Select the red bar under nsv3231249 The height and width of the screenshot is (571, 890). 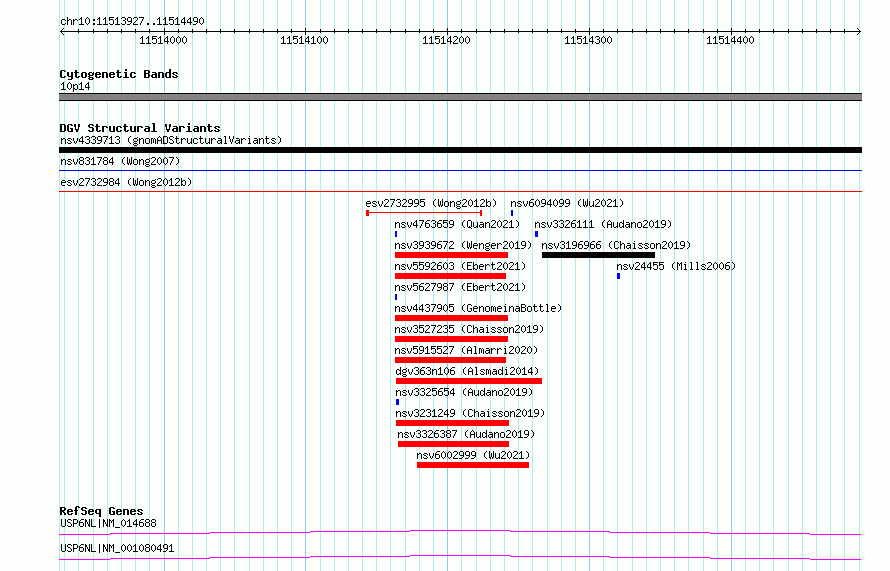pyautogui.click(x=452, y=423)
